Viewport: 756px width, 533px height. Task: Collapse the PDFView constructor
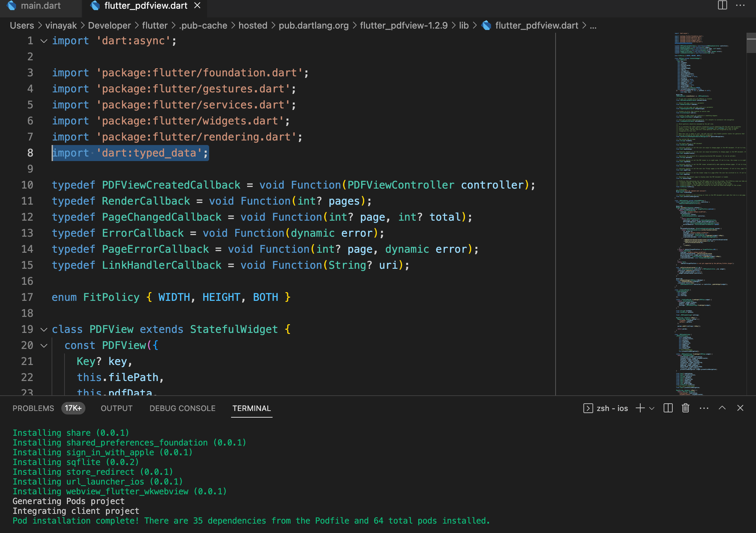point(43,345)
